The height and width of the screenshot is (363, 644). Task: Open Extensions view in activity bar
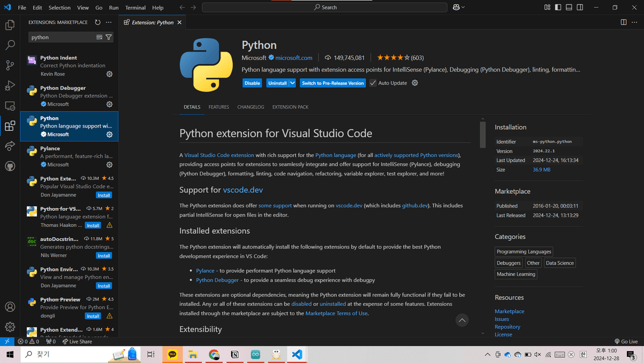tap(10, 126)
